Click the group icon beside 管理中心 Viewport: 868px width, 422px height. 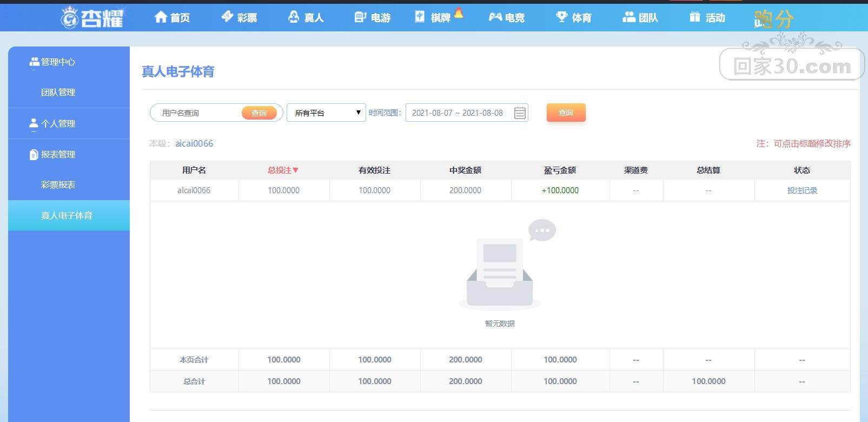point(35,62)
